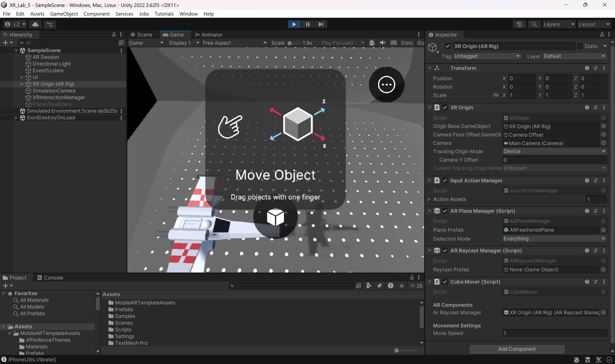Toggle the Mute Audio icon in Game view
615x364 pixels.
click(x=382, y=43)
